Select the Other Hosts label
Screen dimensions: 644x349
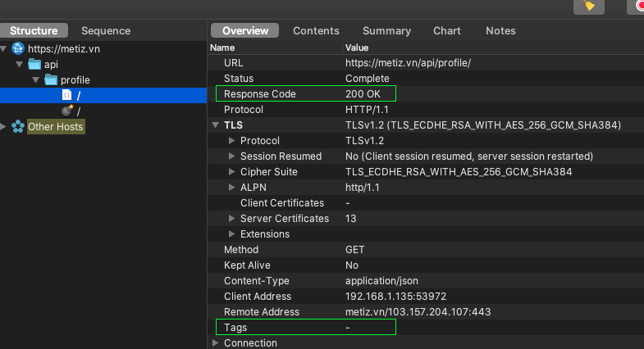coord(56,127)
